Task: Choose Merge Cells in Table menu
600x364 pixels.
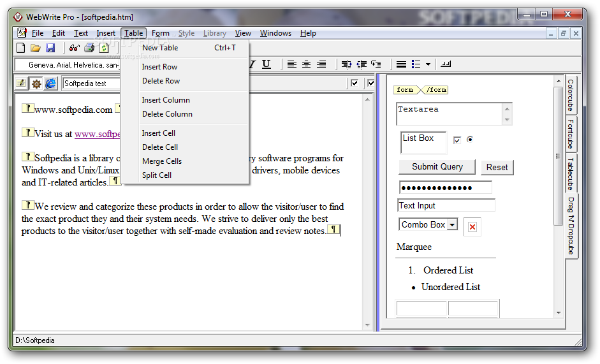Action: (185, 161)
